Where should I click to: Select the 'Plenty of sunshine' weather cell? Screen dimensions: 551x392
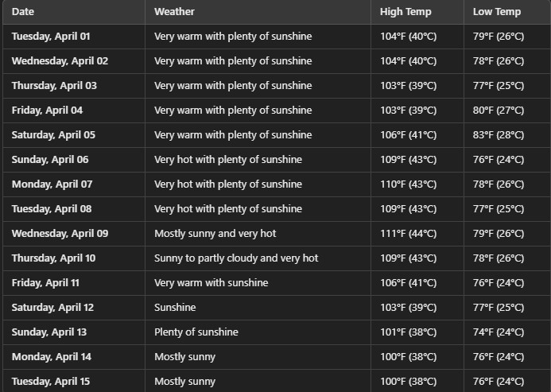pyautogui.click(x=196, y=332)
